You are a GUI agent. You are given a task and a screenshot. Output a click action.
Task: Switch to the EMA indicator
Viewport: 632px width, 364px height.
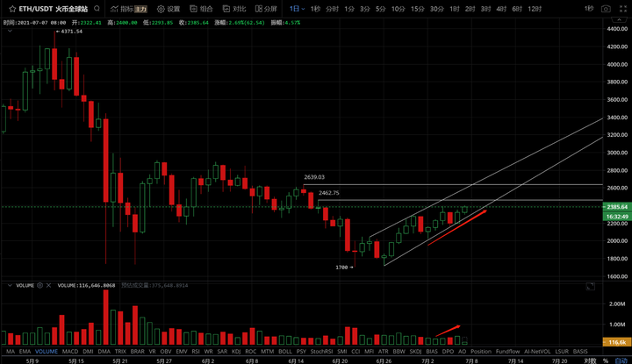tap(25, 351)
